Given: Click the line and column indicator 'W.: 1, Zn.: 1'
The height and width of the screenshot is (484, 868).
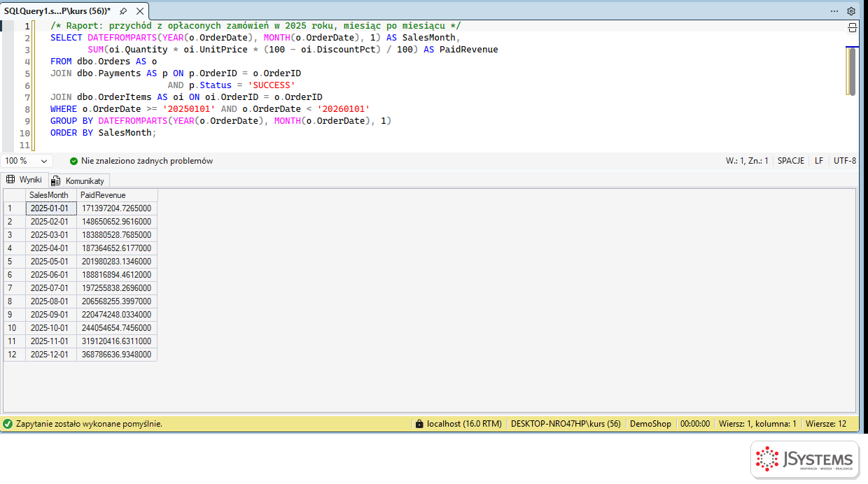Looking at the screenshot, I should [747, 161].
